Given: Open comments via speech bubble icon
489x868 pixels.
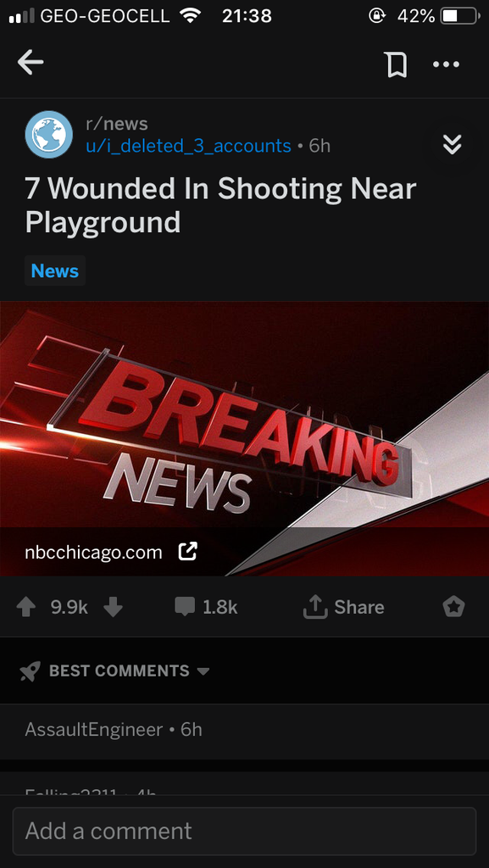Looking at the screenshot, I should click(184, 607).
